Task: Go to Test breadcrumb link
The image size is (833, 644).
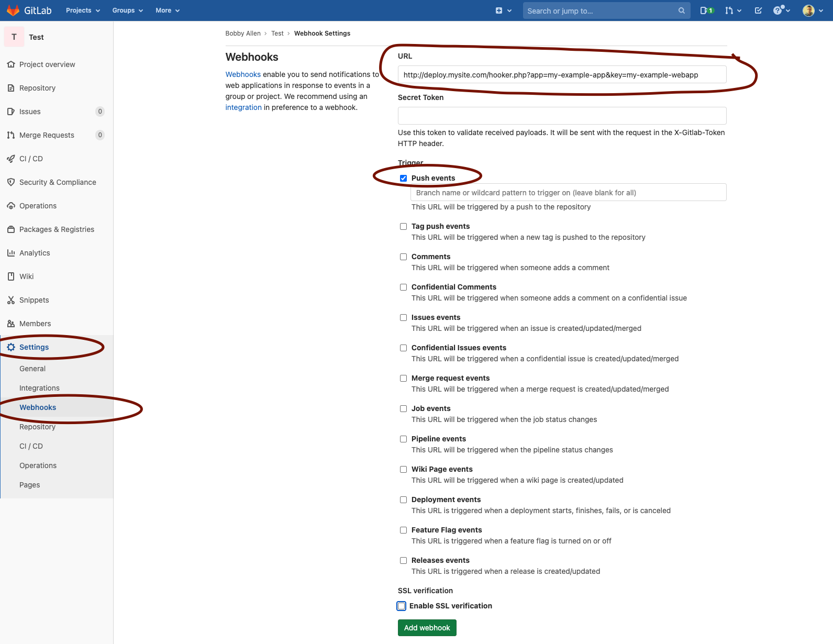Action: (x=277, y=34)
